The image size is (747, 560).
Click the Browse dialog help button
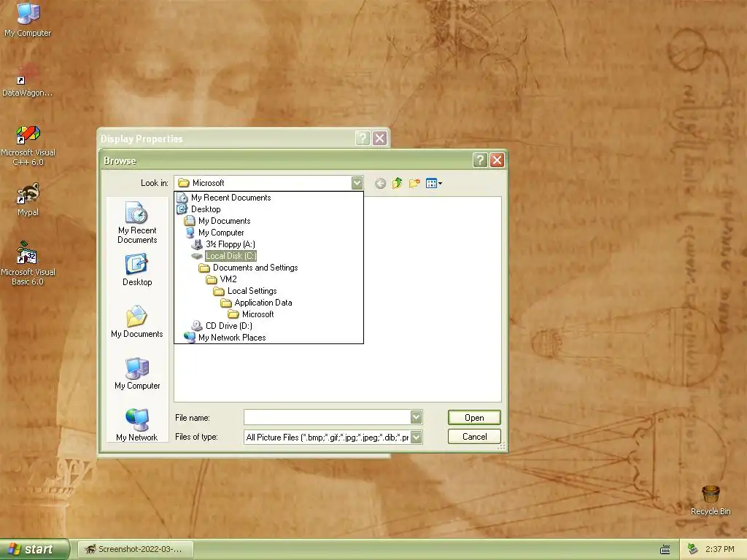(x=480, y=160)
